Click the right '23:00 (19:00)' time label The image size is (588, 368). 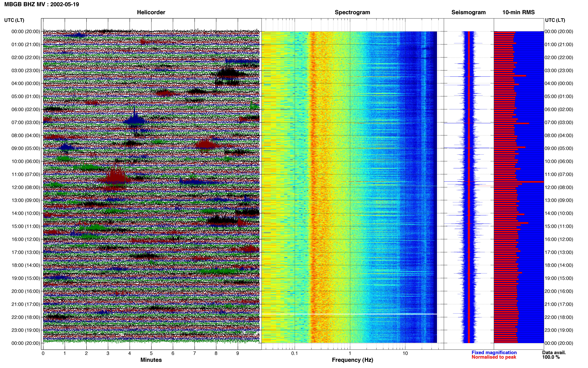click(x=559, y=330)
